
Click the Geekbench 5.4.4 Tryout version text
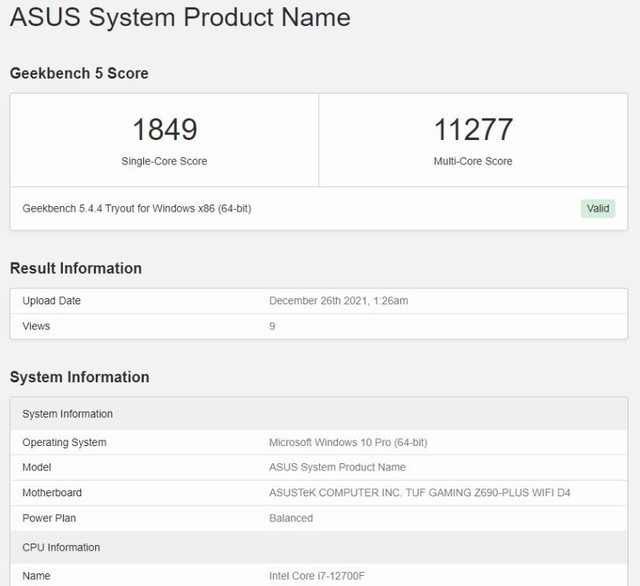tap(137, 209)
